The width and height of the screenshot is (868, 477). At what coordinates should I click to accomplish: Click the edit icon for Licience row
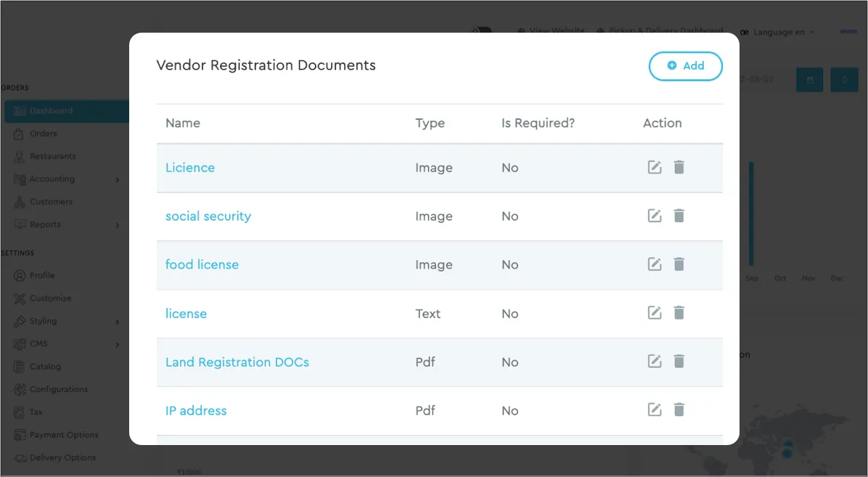point(655,168)
